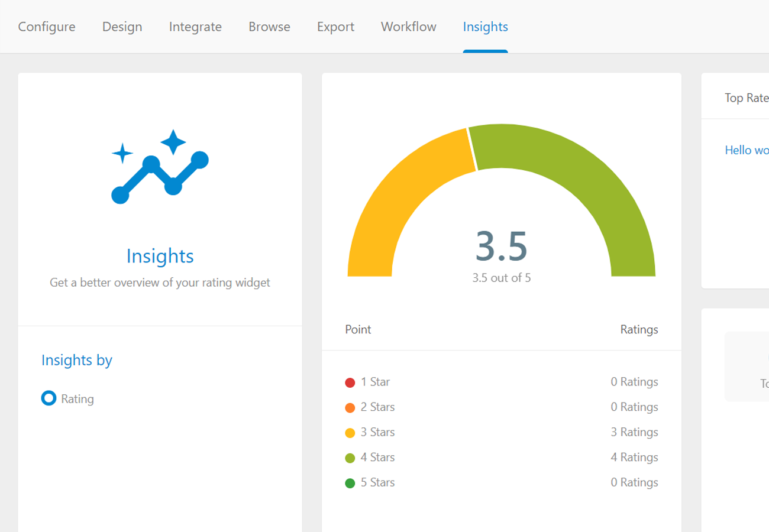Screen dimensions: 769x532
Task: Click '0 Ratings' in the 1 Star row
Action: 634,382
